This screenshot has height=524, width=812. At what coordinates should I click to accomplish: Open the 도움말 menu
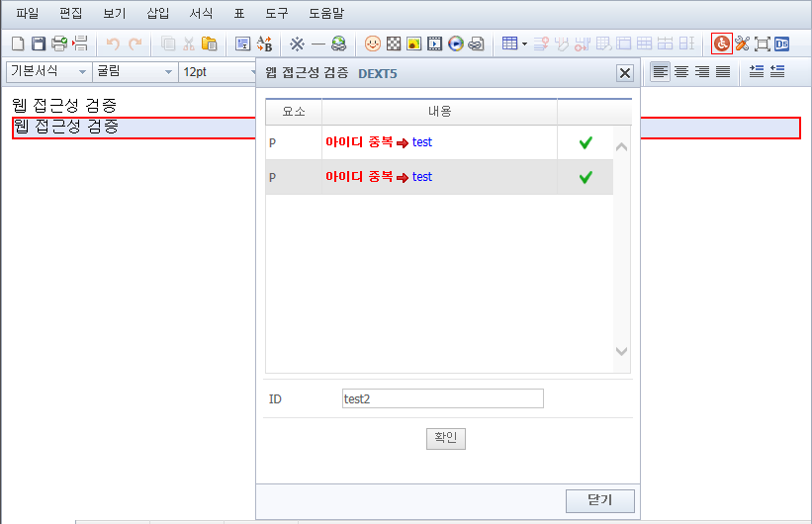(326, 14)
